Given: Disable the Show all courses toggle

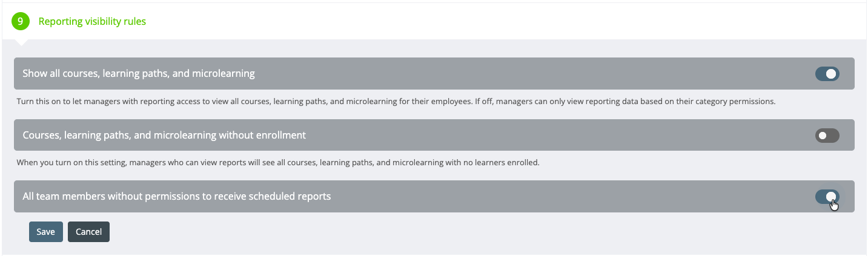Looking at the screenshot, I should [x=827, y=74].
